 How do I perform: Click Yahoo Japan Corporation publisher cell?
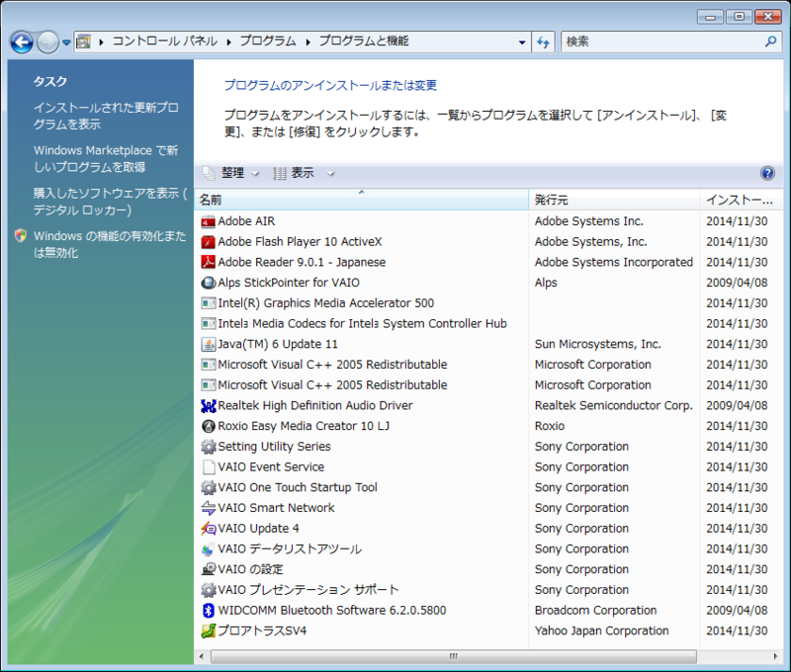coord(602,631)
